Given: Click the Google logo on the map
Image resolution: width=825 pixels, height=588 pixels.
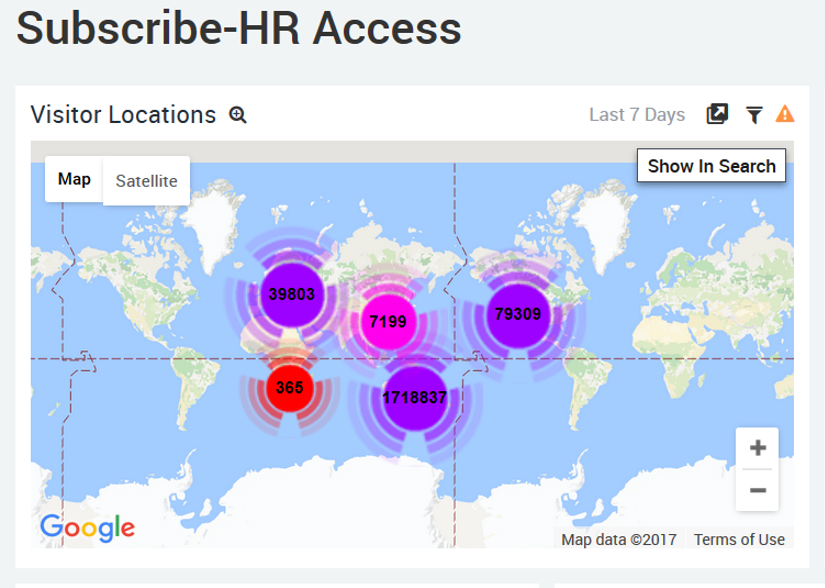Looking at the screenshot, I should pyautogui.click(x=87, y=526).
